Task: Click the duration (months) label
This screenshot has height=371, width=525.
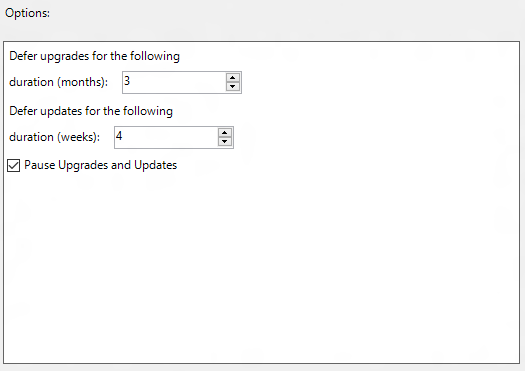Action: click(59, 82)
